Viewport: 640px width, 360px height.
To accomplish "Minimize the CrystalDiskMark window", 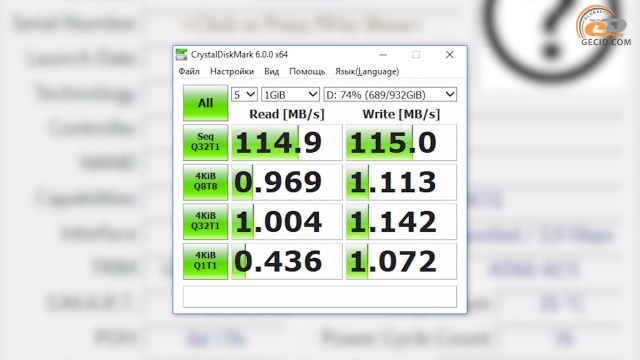I will click(383, 55).
